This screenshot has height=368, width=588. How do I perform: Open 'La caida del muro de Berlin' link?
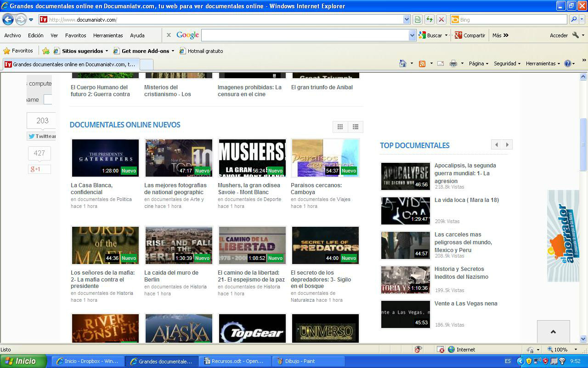[x=171, y=276]
